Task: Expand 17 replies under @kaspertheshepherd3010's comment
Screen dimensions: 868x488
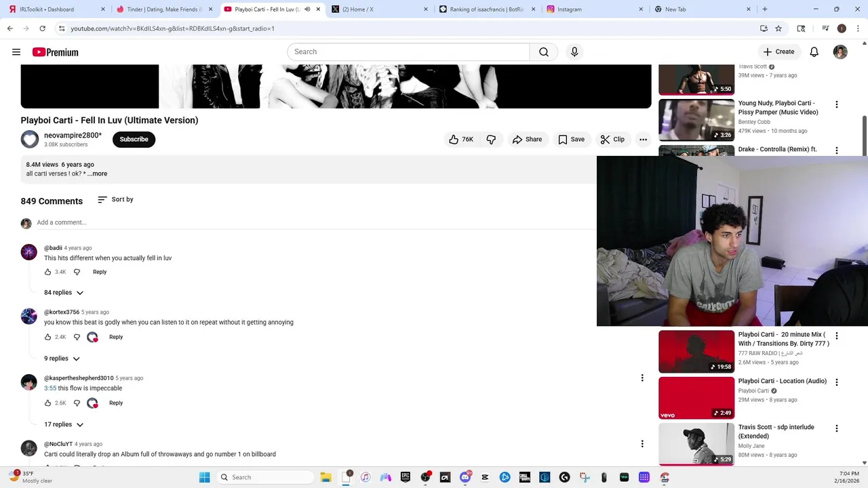Action: click(x=64, y=425)
